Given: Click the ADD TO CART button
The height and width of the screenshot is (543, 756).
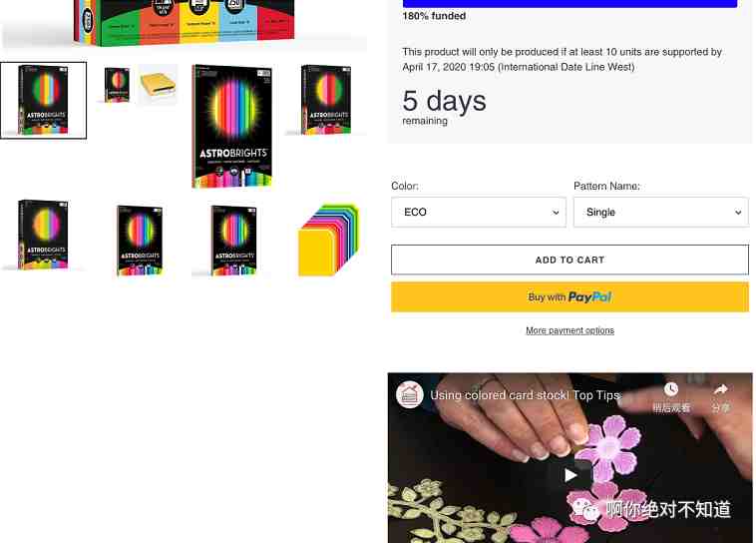Looking at the screenshot, I should click(x=569, y=260).
